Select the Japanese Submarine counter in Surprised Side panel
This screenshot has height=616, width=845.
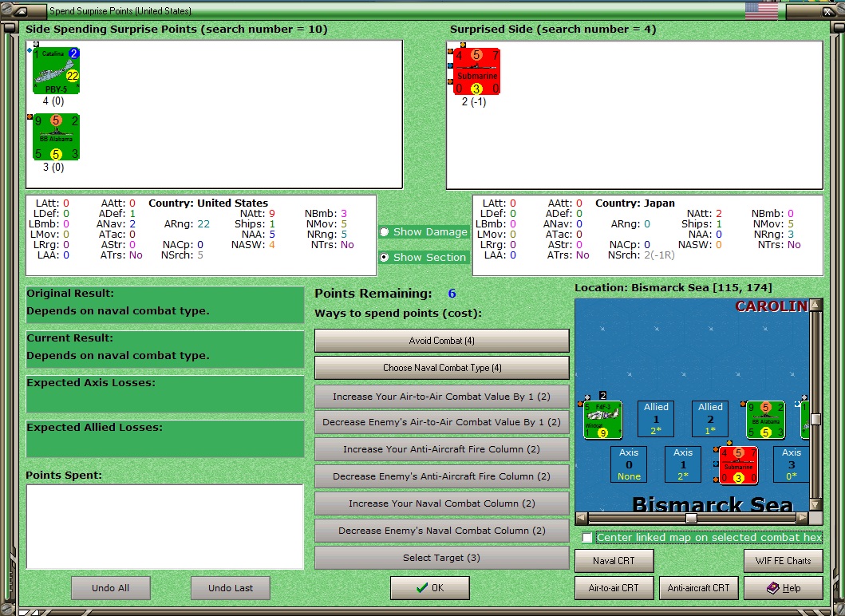[x=476, y=71]
